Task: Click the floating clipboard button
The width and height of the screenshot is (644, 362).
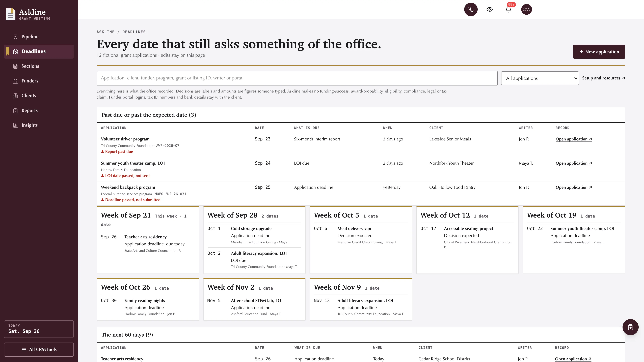Action: click(x=631, y=327)
